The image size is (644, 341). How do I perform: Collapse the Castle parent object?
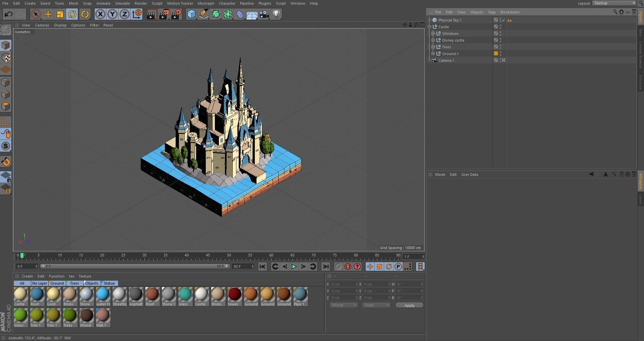coord(429,27)
